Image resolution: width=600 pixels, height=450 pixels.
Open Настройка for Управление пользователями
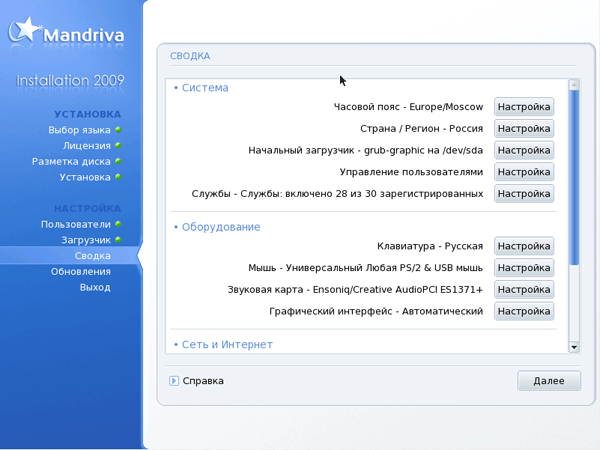[x=524, y=172]
